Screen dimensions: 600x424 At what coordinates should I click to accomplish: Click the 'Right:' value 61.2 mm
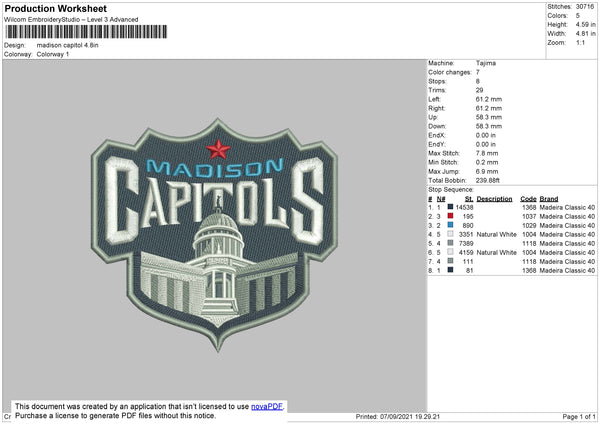[x=489, y=108]
